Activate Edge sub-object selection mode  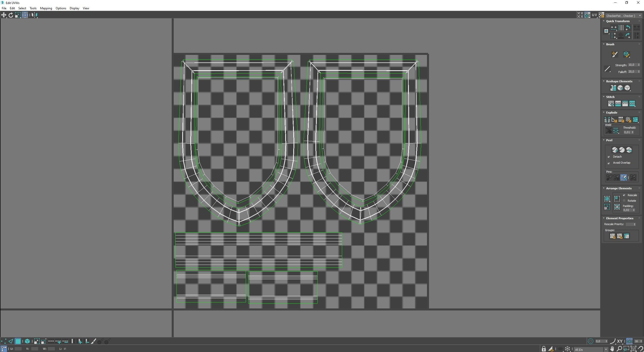pos(11,341)
